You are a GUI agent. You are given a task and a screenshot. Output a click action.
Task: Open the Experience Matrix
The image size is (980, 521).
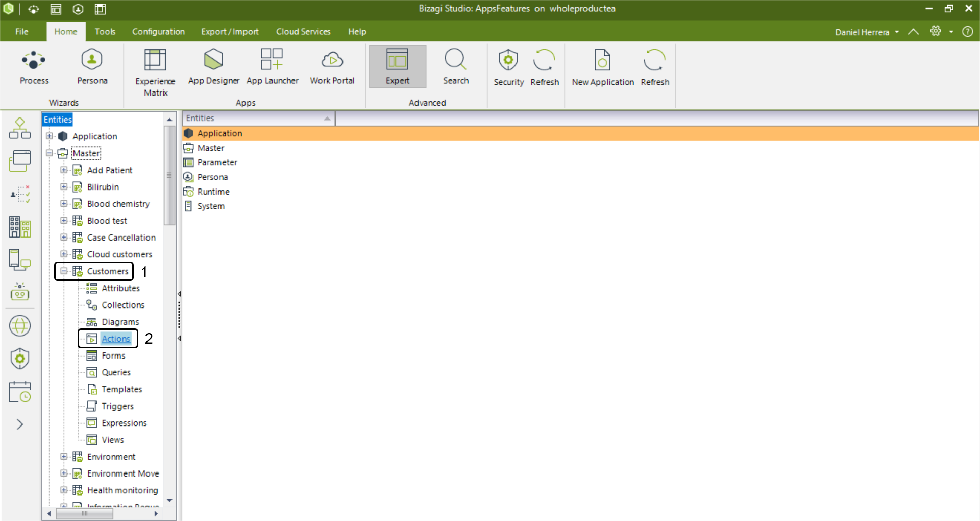(155, 73)
